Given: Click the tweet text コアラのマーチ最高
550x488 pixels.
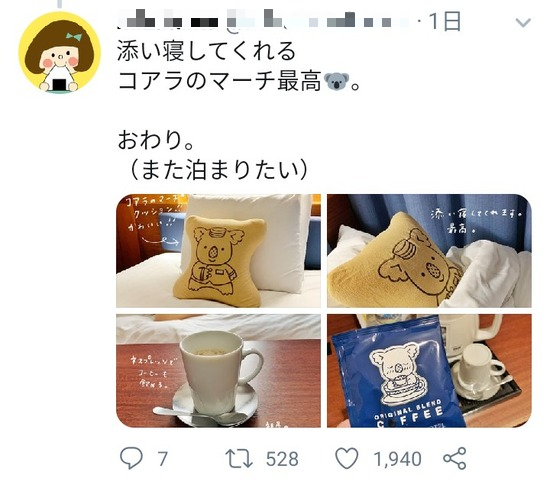Looking at the screenshot, I should (x=220, y=81).
